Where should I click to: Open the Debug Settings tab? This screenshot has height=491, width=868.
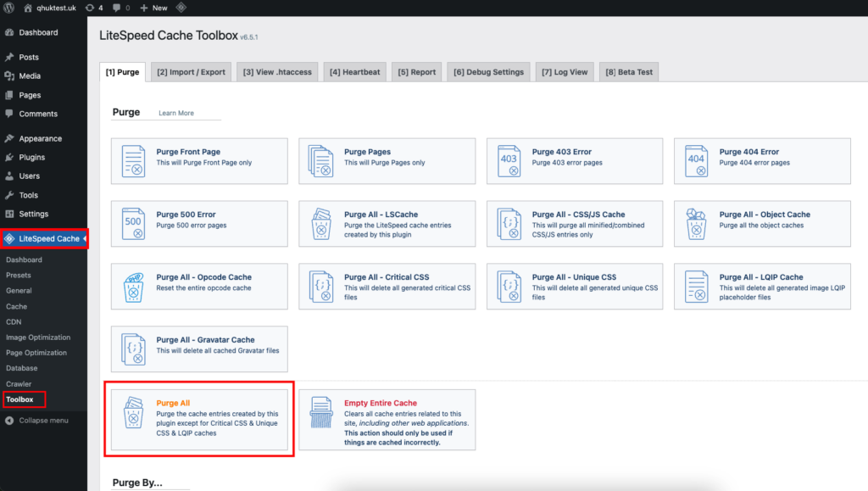tap(488, 72)
